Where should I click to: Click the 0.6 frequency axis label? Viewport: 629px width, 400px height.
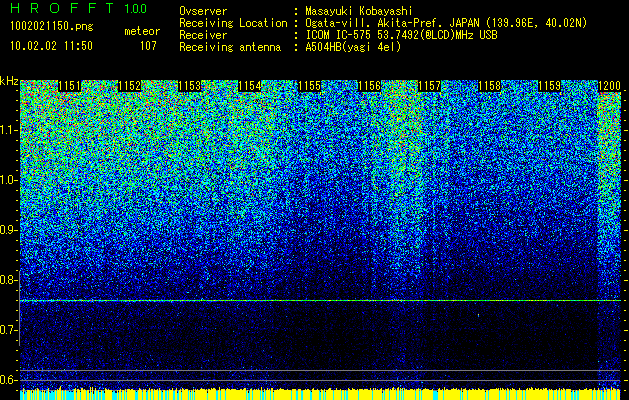(8, 380)
